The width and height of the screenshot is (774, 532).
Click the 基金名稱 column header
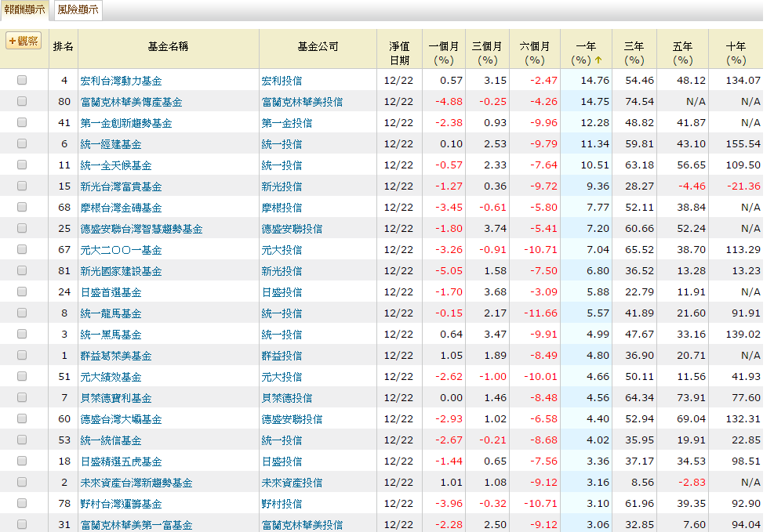click(x=168, y=47)
